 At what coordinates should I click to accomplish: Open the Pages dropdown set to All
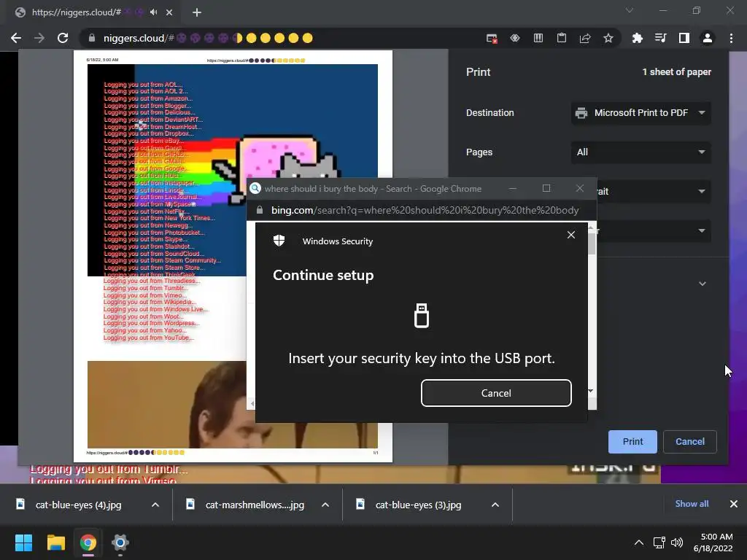(640, 152)
